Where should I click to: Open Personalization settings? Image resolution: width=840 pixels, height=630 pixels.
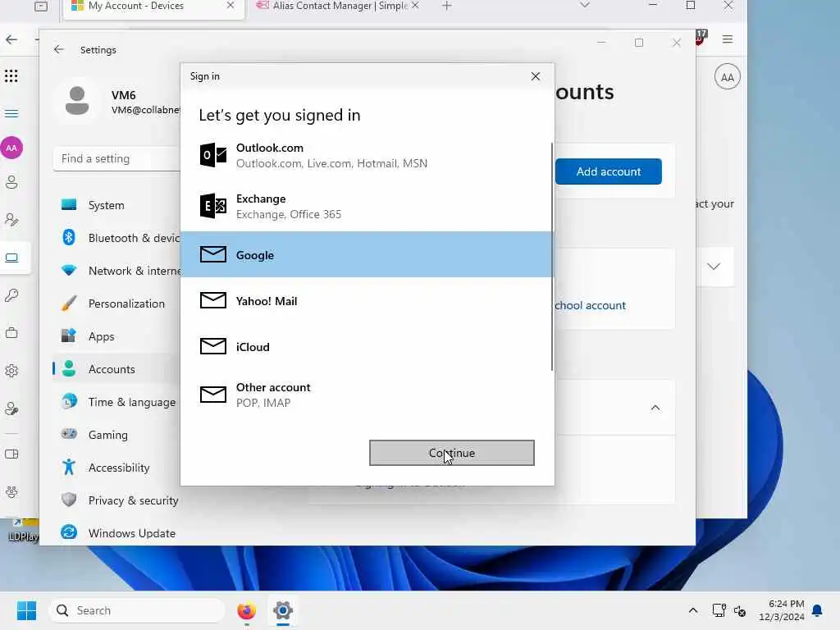(x=116, y=304)
